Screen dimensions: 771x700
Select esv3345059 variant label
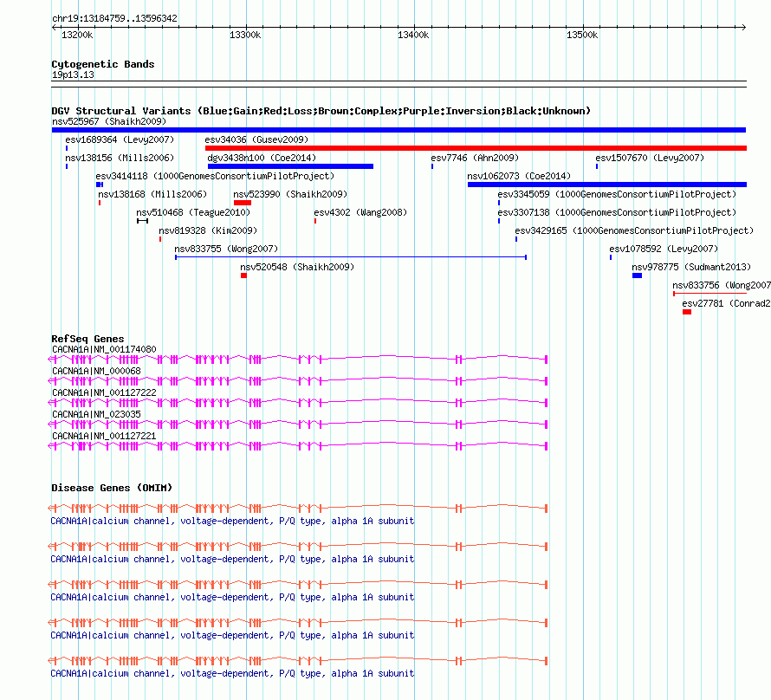click(x=617, y=194)
